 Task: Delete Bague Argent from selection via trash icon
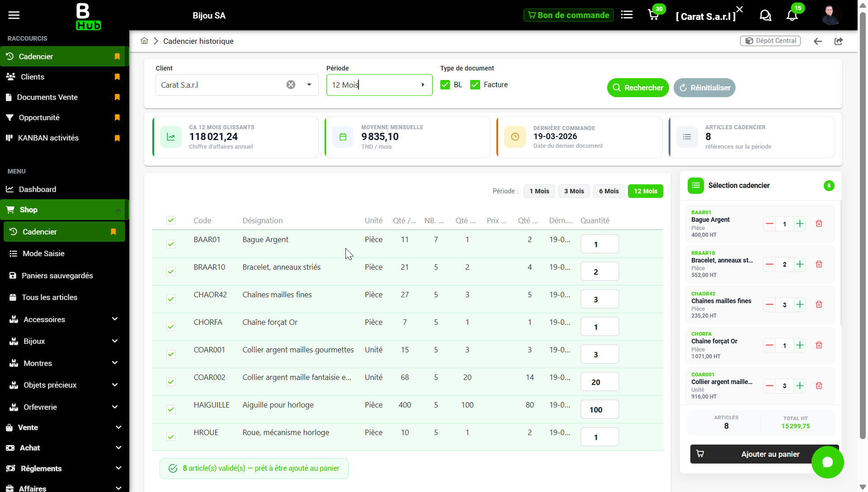pyautogui.click(x=819, y=224)
